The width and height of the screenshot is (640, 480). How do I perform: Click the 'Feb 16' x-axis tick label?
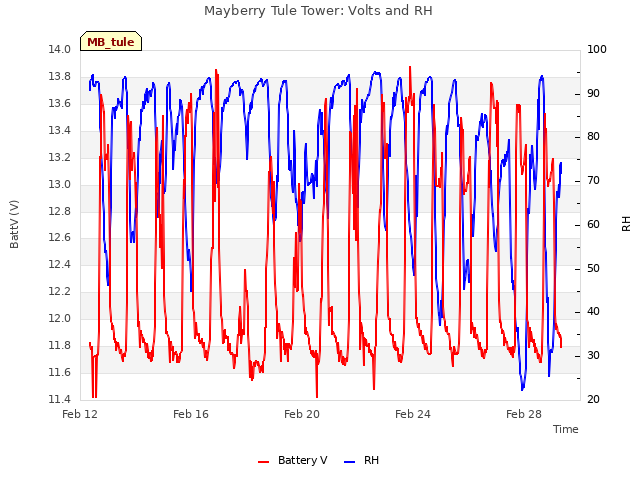pyautogui.click(x=191, y=414)
